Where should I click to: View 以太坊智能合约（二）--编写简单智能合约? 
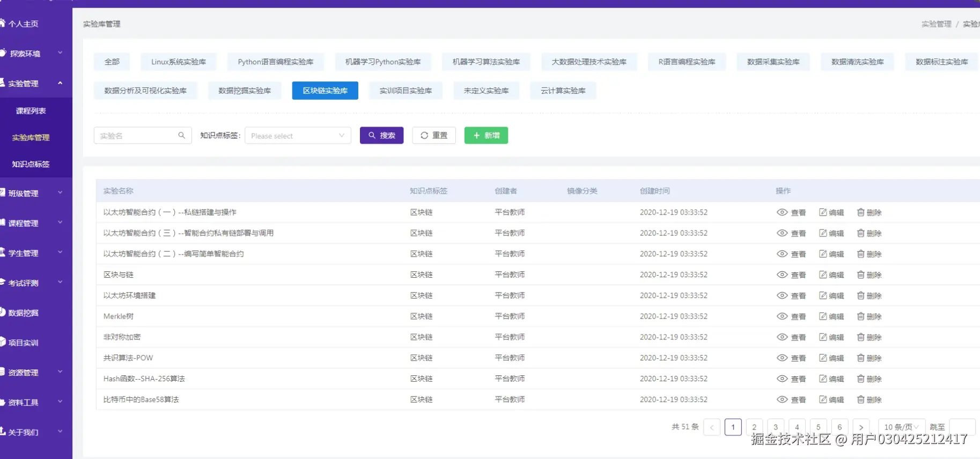click(x=791, y=254)
